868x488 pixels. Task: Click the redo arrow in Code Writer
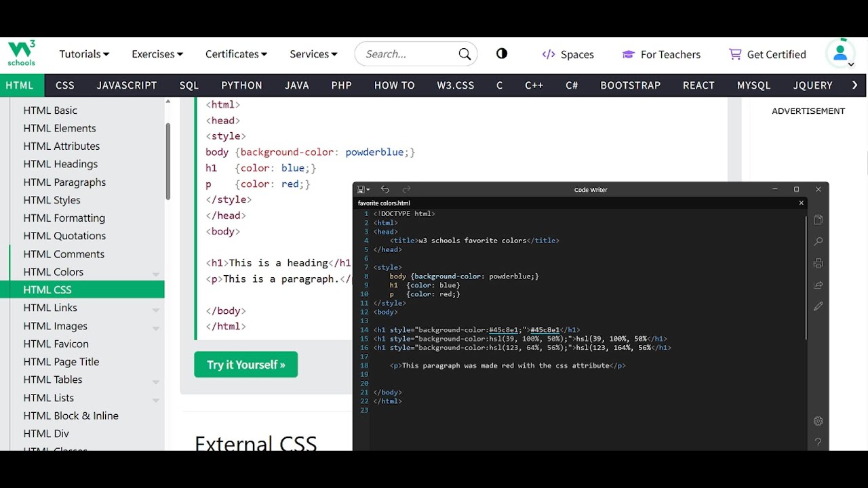click(406, 190)
